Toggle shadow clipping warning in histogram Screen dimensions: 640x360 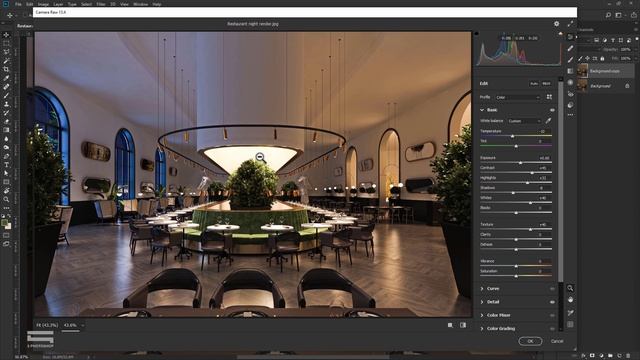476,33
